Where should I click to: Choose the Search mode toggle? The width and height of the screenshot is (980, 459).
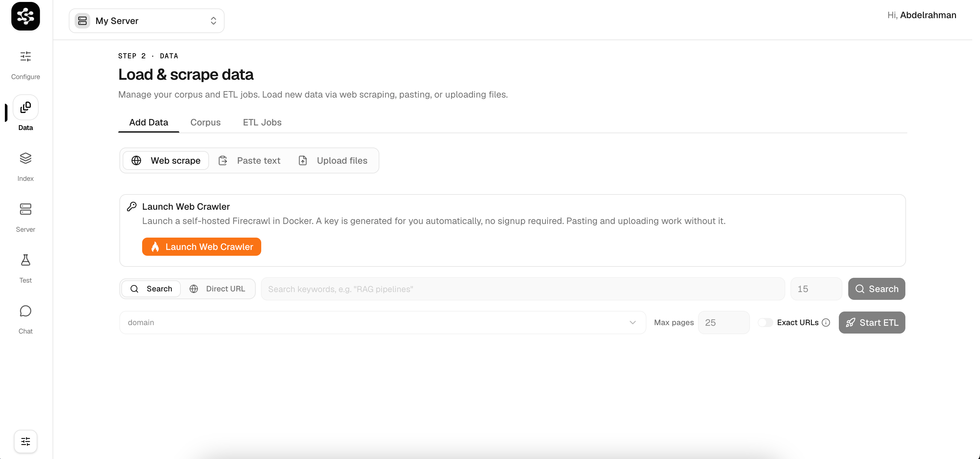point(151,289)
